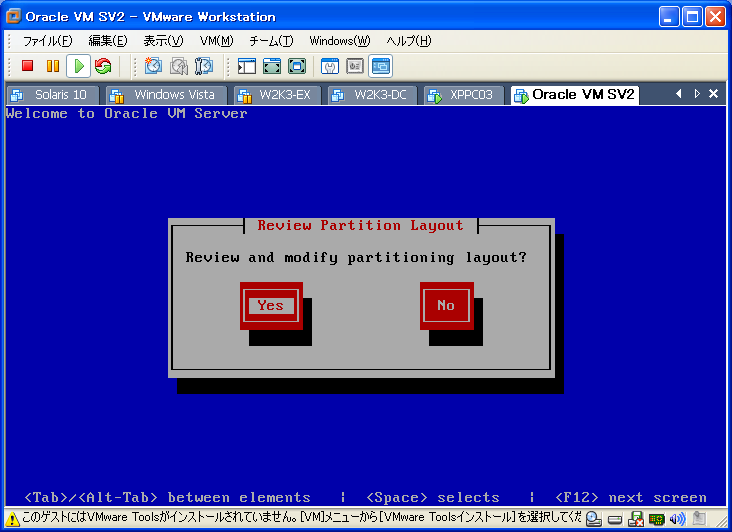Switch to the W2K3-EX tab

click(277, 95)
